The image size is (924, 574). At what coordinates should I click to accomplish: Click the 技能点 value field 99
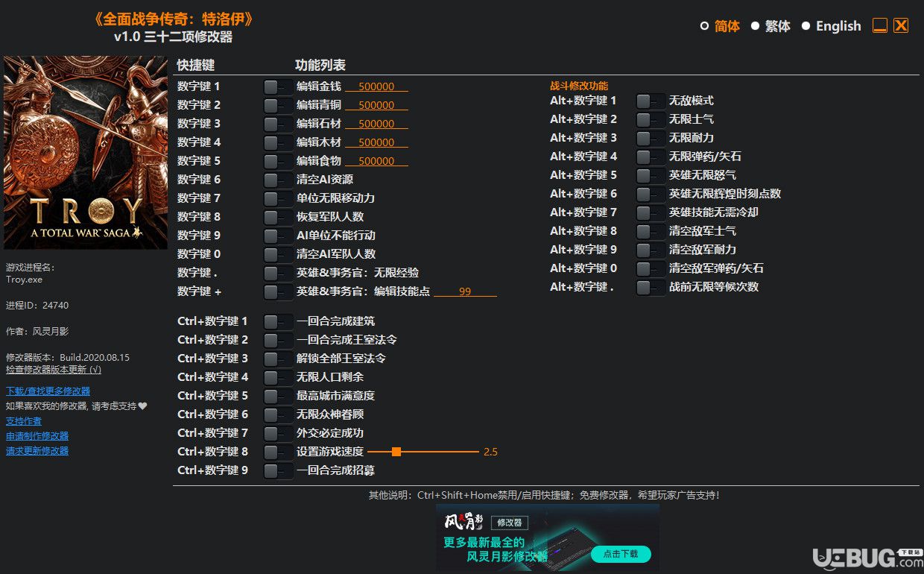point(465,291)
